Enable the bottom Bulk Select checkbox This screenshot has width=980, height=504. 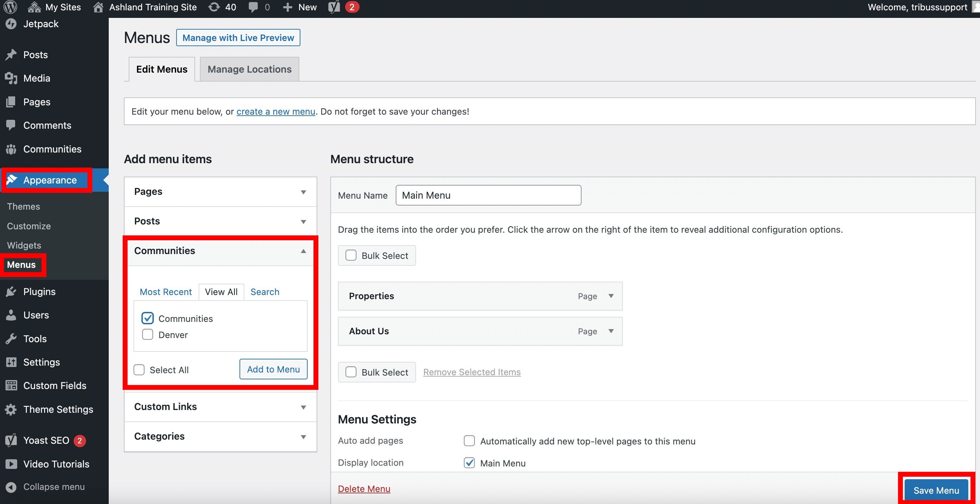[x=351, y=371]
